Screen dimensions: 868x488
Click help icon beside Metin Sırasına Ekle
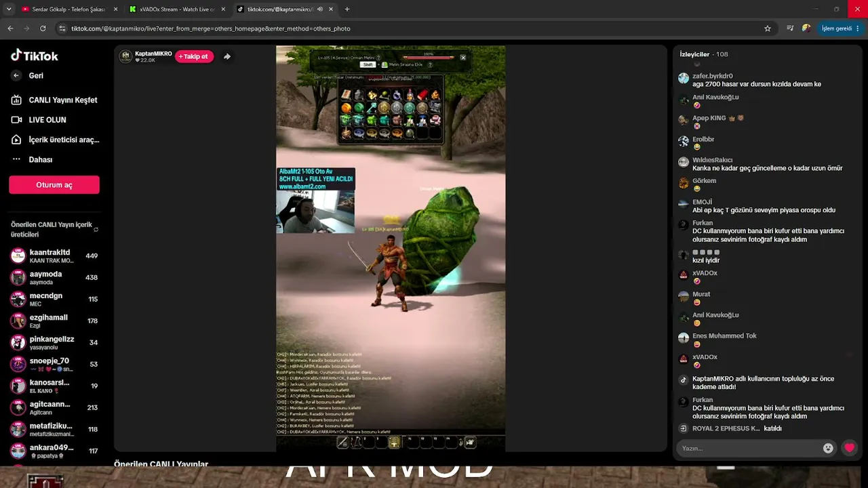click(x=430, y=65)
